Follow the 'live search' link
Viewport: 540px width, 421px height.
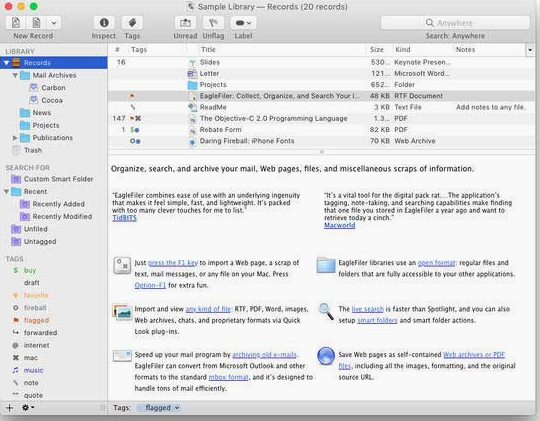point(367,309)
